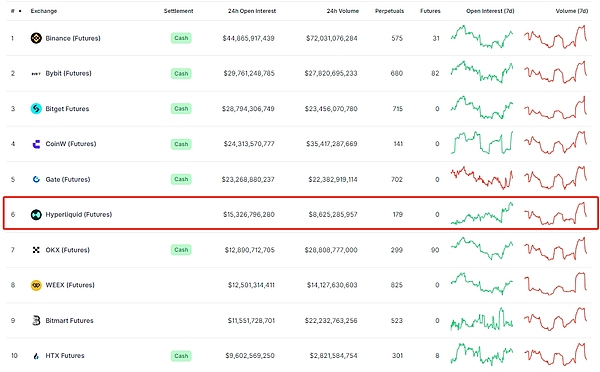Select futures count 82 in Bybit row

pyautogui.click(x=435, y=73)
